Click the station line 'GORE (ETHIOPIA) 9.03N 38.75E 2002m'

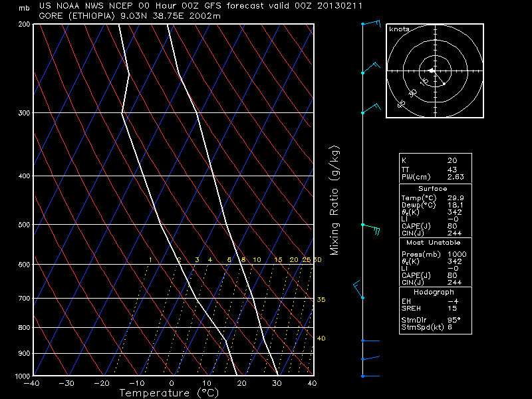pyautogui.click(x=130, y=16)
